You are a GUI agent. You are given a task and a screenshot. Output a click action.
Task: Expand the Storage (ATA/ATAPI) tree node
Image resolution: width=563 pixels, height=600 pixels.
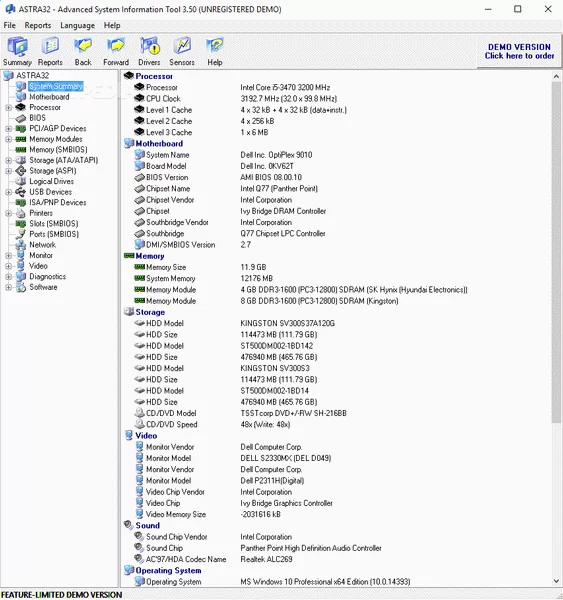tap(8, 160)
